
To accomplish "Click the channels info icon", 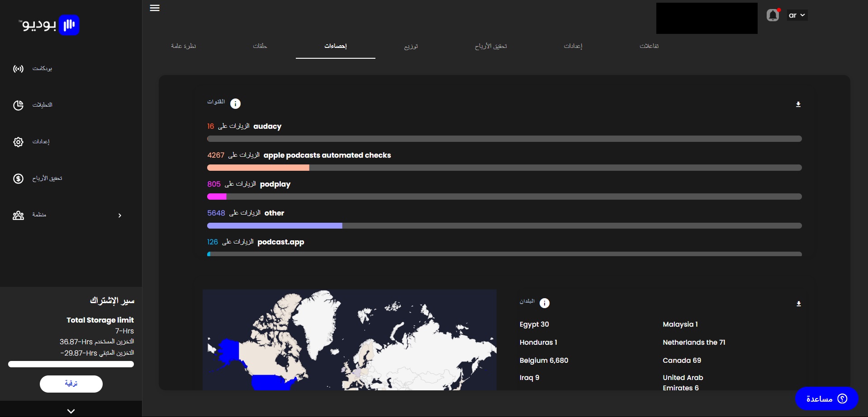I will [235, 104].
